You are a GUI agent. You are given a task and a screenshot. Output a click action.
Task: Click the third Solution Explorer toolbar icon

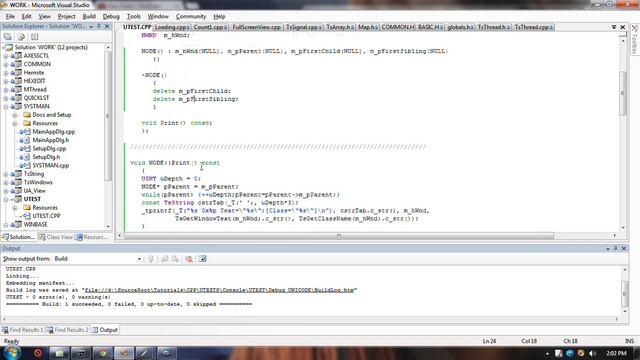coord(35,37)
